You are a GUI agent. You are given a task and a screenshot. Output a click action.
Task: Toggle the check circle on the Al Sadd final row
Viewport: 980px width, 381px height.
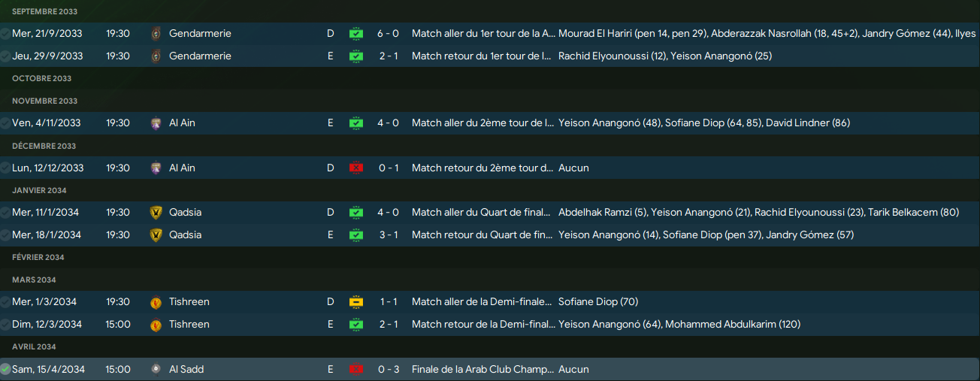[5, 370]
